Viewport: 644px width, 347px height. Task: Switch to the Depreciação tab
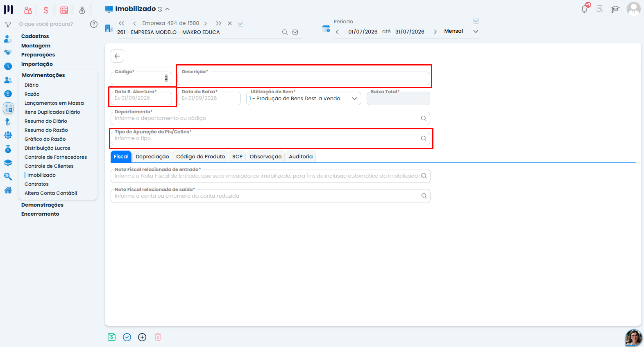click(152, 157)
